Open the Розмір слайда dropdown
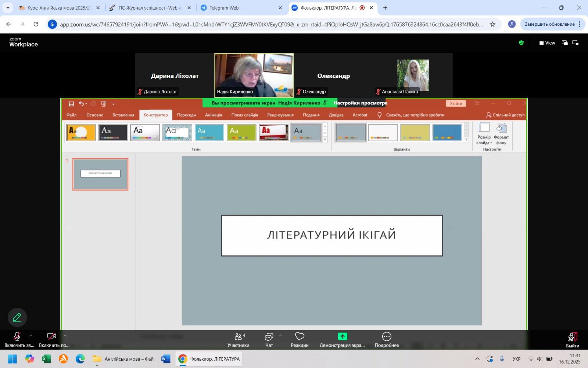The image size is (588, 368). [484, 136]
